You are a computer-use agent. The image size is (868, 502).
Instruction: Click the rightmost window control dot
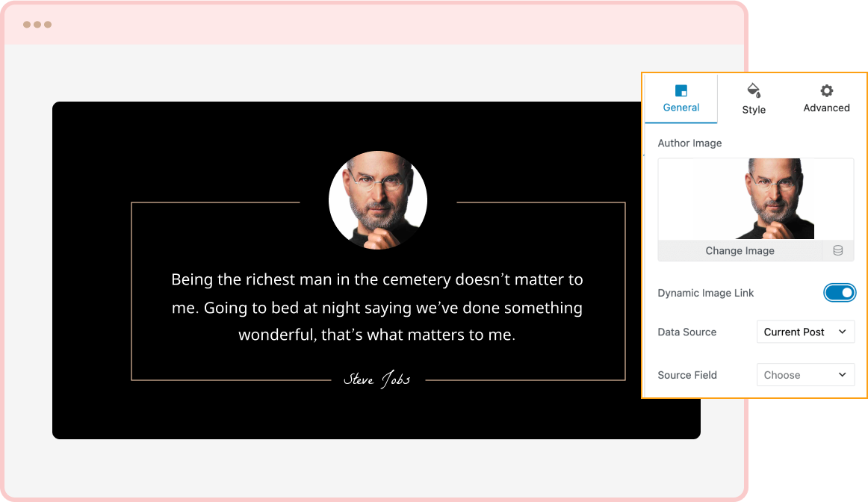point(48,25)
